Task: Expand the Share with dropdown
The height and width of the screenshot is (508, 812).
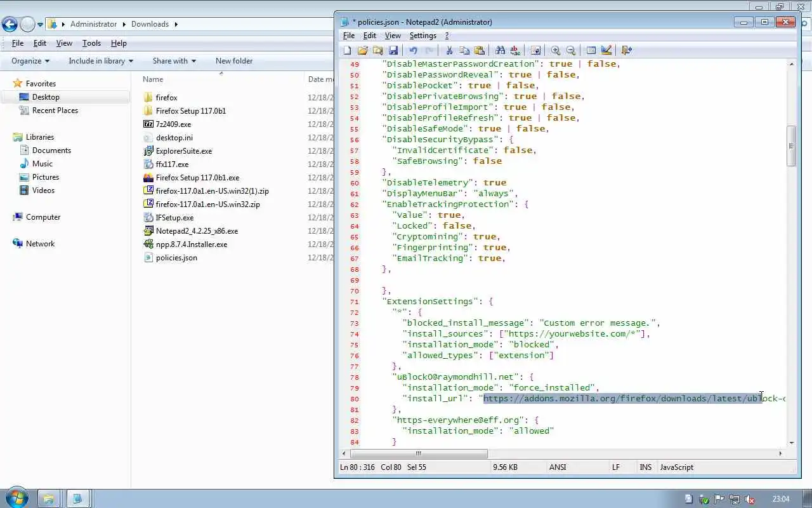Action: tap(174, 61)
